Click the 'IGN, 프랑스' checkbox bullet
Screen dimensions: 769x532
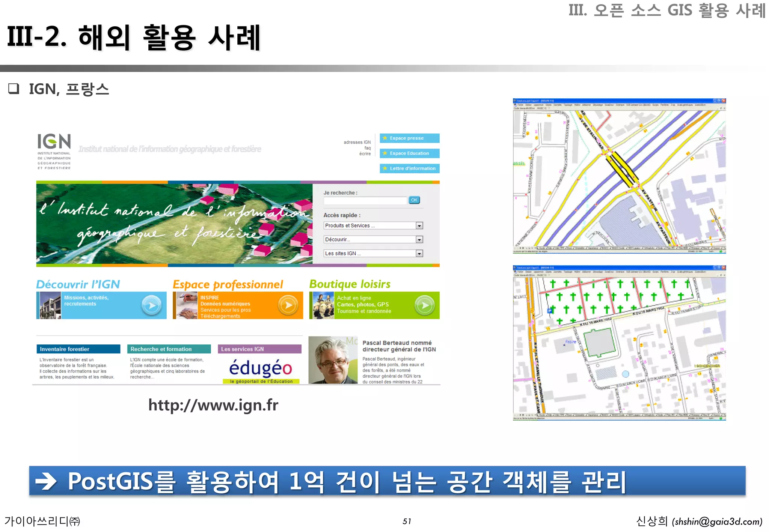pyautogui.click(x=14, y=89)
